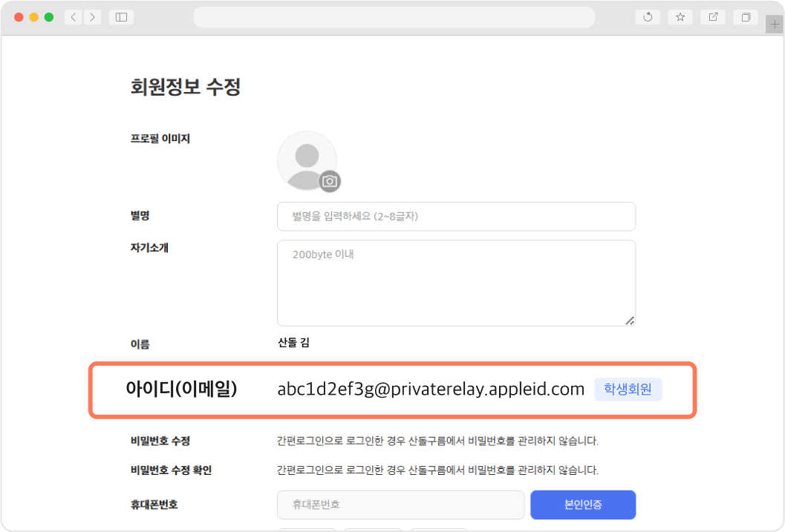Click the 별명 nickname input field

tap(456, 217)
